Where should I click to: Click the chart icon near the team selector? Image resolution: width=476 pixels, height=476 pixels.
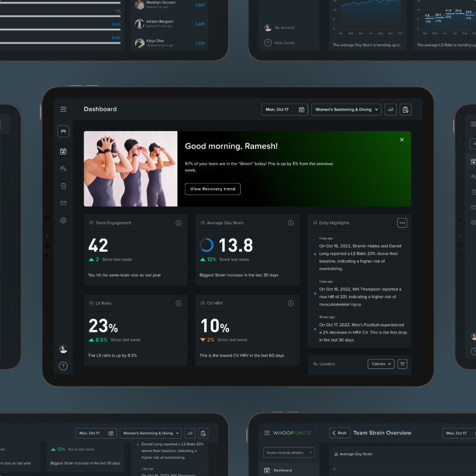tap(391, 109)
